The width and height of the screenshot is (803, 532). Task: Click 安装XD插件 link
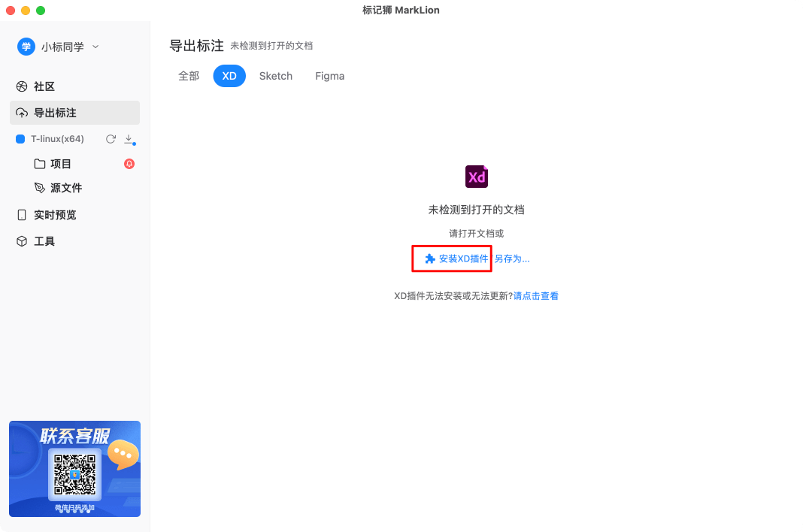[x=463, y=258]
